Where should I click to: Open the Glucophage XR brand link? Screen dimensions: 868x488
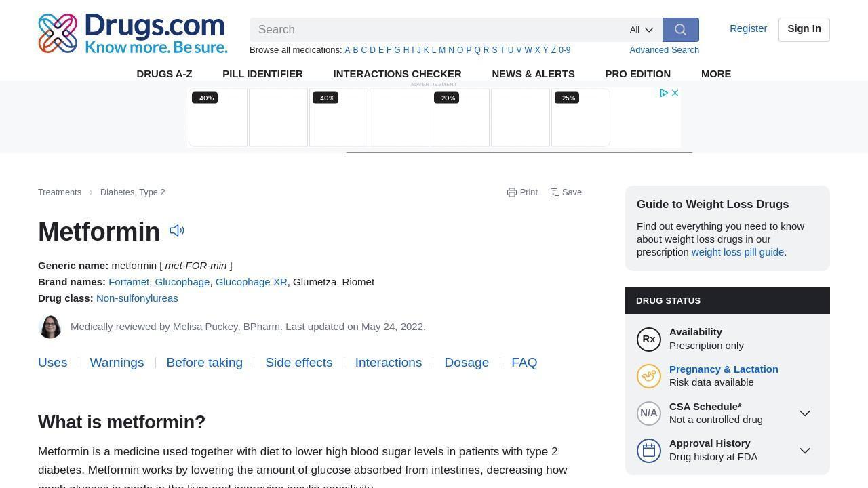[251, 282]
